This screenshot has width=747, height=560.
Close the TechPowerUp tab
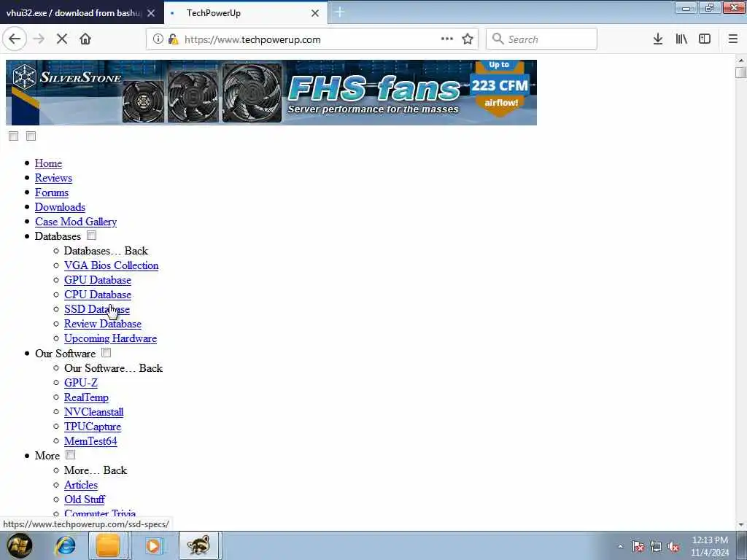click(x=315, y=13)
